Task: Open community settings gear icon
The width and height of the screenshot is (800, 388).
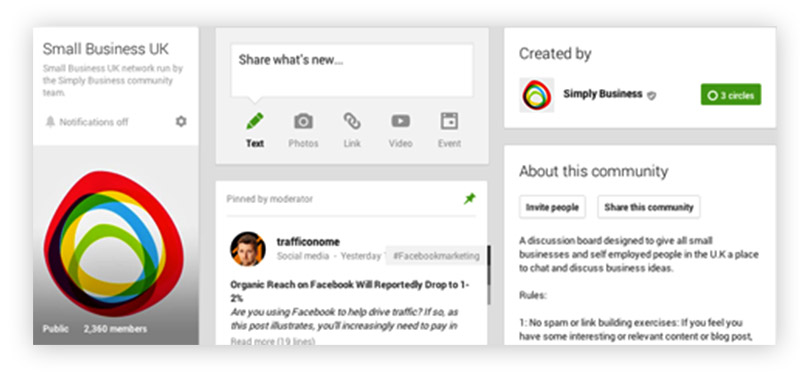Action: (181, 122)
